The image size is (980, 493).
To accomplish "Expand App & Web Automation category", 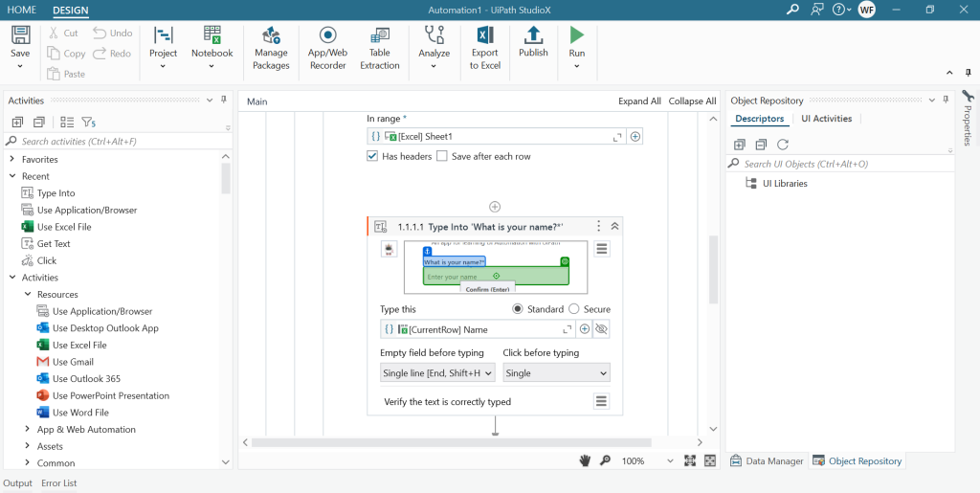I will coord(28,429).
